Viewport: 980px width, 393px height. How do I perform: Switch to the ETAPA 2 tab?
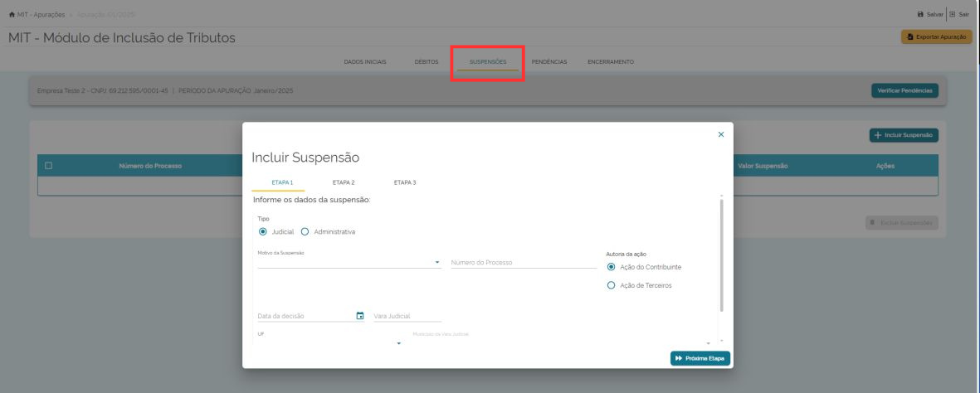344,182
